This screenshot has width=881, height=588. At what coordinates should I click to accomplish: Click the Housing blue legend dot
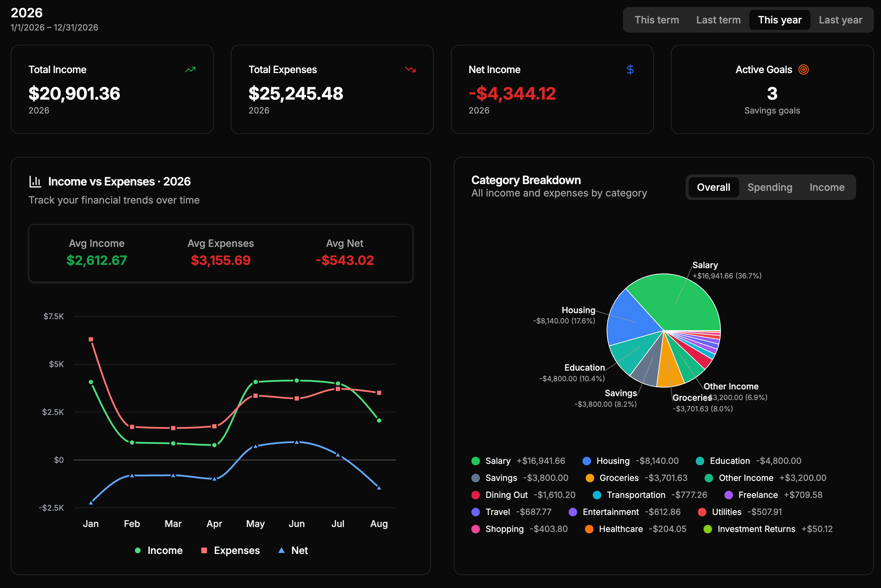(586, 461)
